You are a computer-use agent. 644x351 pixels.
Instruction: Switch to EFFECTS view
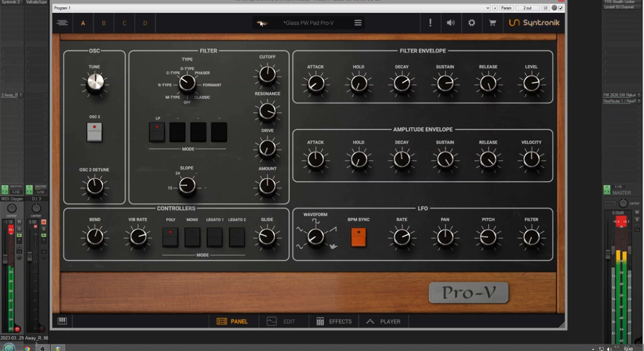[x=334, y=321]
